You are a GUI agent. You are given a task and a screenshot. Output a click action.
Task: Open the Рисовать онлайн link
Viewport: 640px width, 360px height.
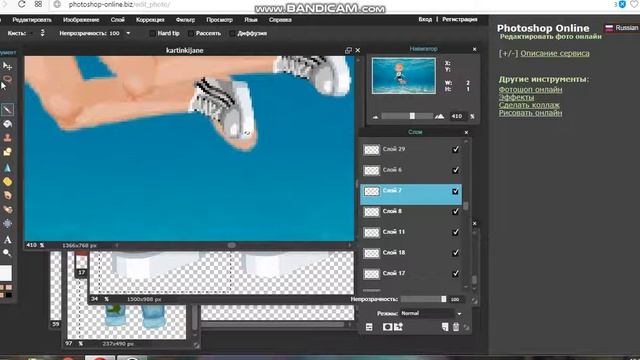[530, 113]
